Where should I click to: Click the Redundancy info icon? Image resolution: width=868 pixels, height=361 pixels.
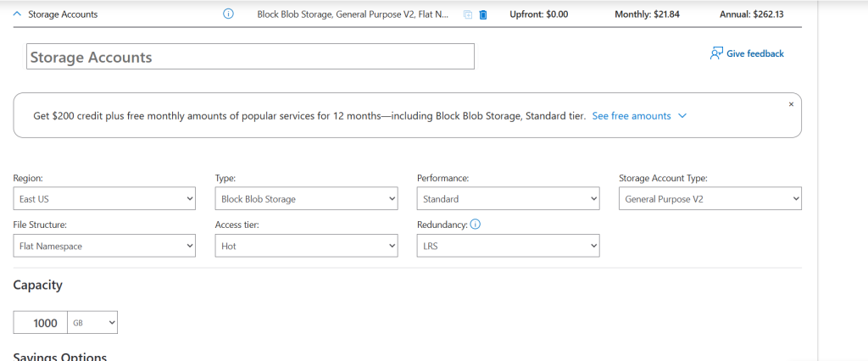(475, 225)
